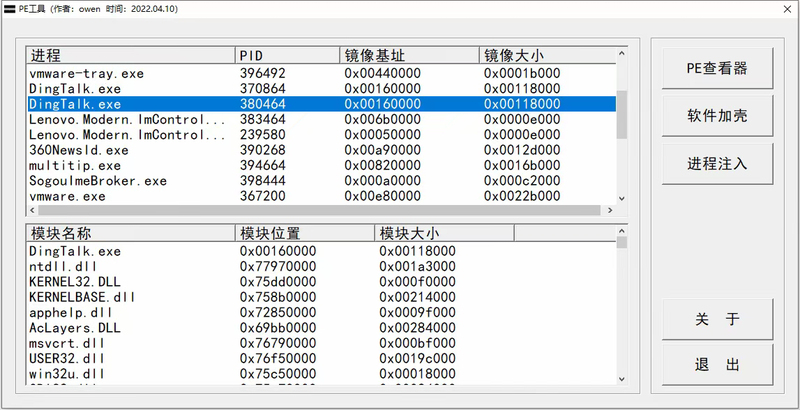Select Lenovo.Modern.ImControl row PID 239580
The height and width of the screenshot is (410, 800).
tap(321, 135)
